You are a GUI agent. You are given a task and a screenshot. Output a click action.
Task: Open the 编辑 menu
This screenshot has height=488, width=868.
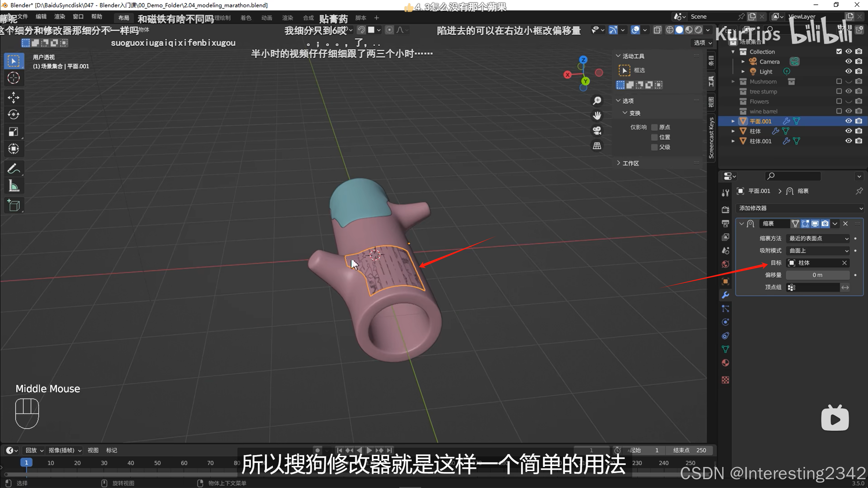coord(41,17)
